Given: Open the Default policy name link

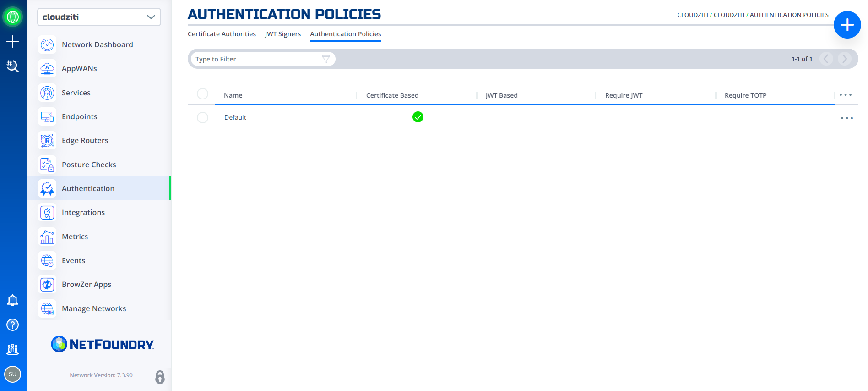Looking at the screenshot, I should click(x=235, y=117).
